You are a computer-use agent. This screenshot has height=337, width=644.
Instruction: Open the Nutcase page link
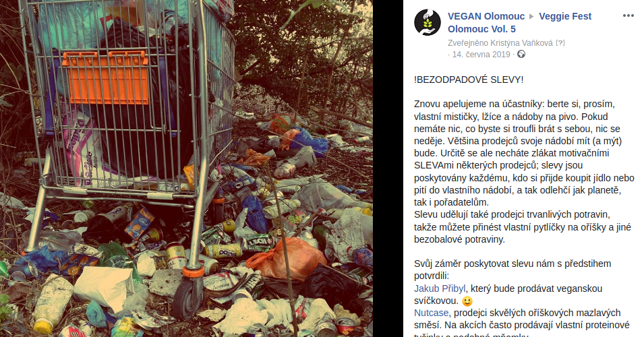[432, 313]
